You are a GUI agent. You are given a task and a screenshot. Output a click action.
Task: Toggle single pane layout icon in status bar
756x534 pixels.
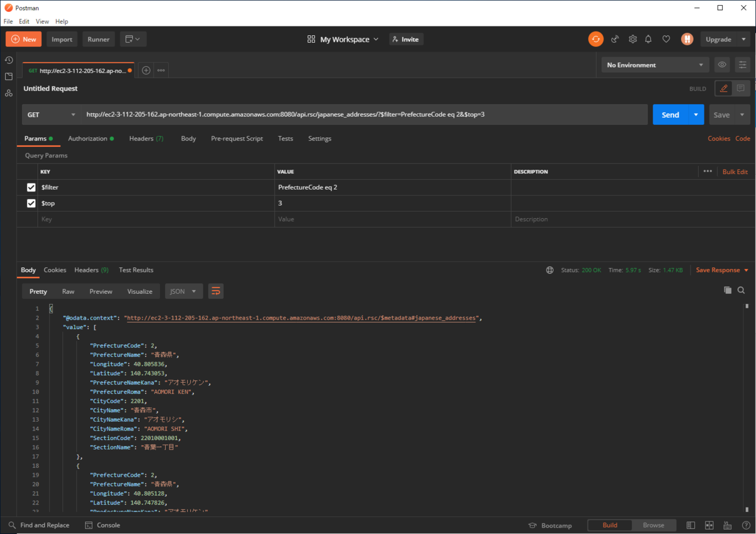click(691, 525)
